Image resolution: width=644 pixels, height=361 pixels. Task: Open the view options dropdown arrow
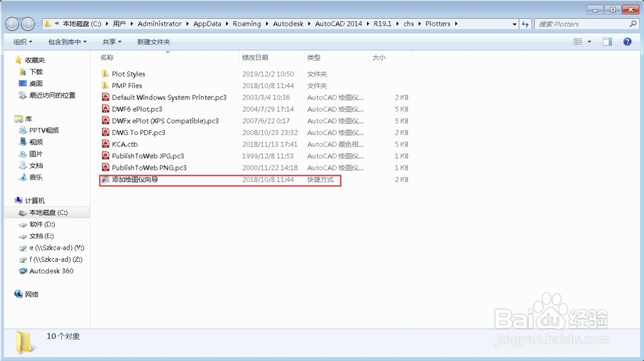tap(589, 41)
